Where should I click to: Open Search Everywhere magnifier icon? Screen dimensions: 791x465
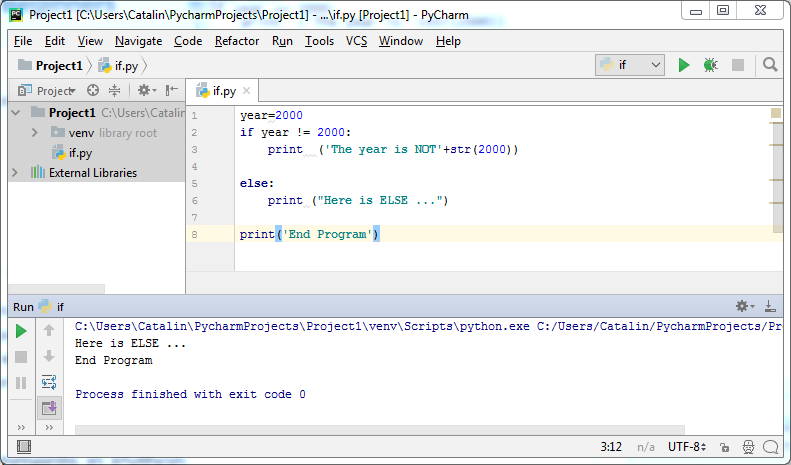point(770,65)
